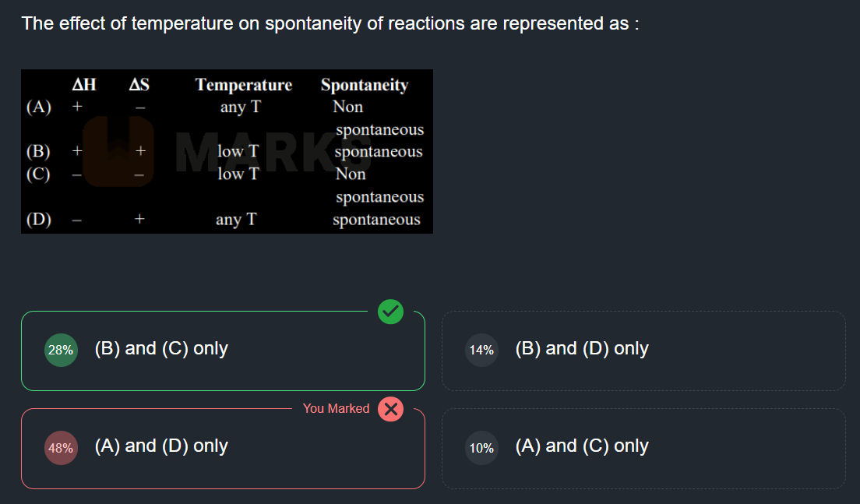Select option "(A) and (D) only"

[x=161, y=446]
